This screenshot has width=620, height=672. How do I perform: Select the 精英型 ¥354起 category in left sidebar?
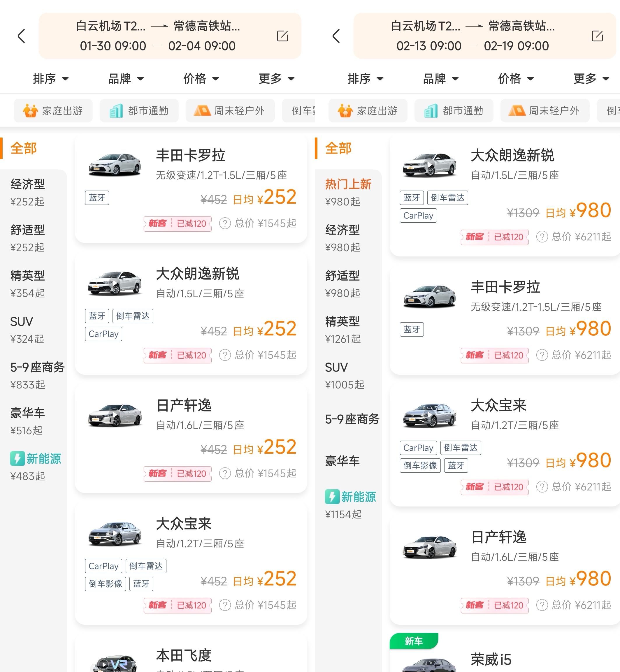[x=28, y=284]
